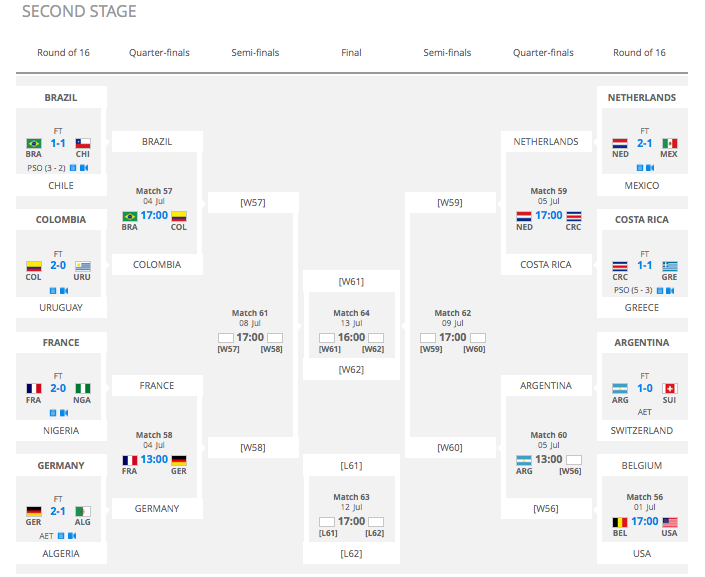The width and height of the screenshot is (705, 577).
Task: Open the 17:00 kickoff time of Match 57
Action: point(154,215)
